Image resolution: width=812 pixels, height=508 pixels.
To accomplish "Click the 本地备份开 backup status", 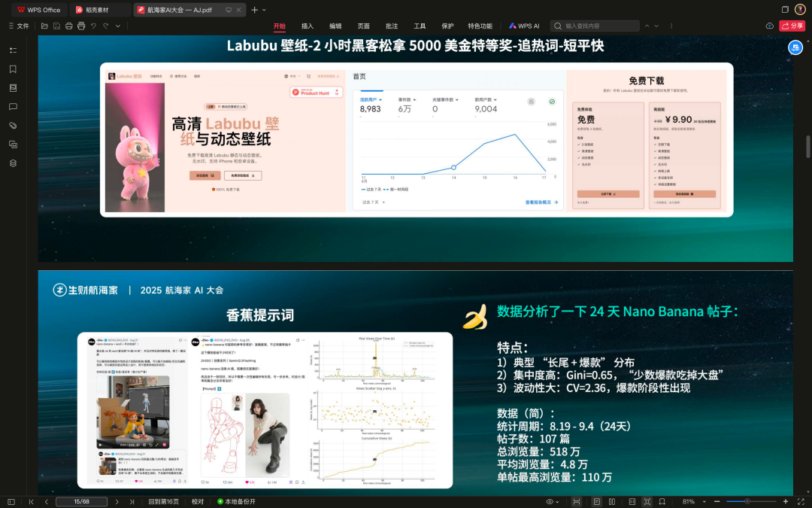I will point(236,502).
